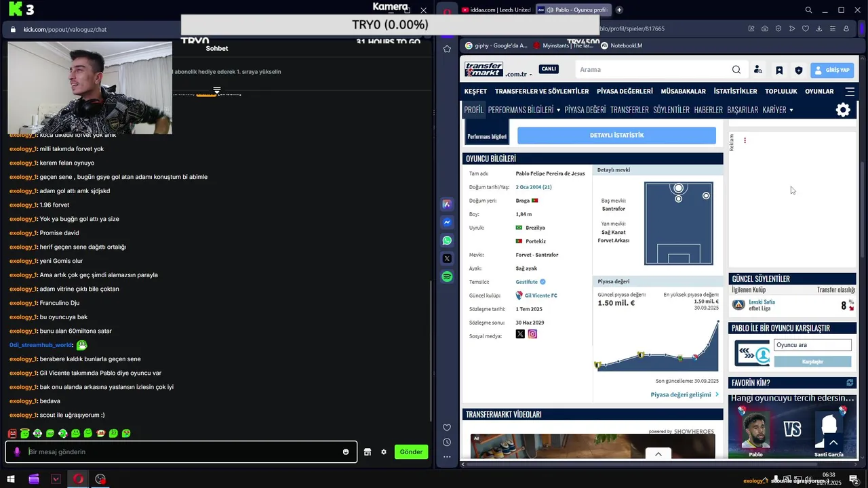Take snapshot with Opera camera icon
Viewport: 868px width, 488px height.
tap(765, 29)
